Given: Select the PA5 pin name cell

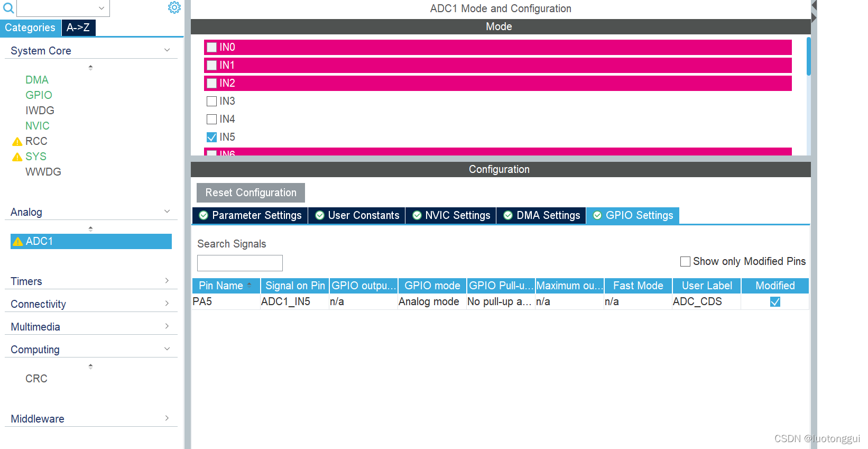Looking at the screenshot, I should [x=226, y=302].
